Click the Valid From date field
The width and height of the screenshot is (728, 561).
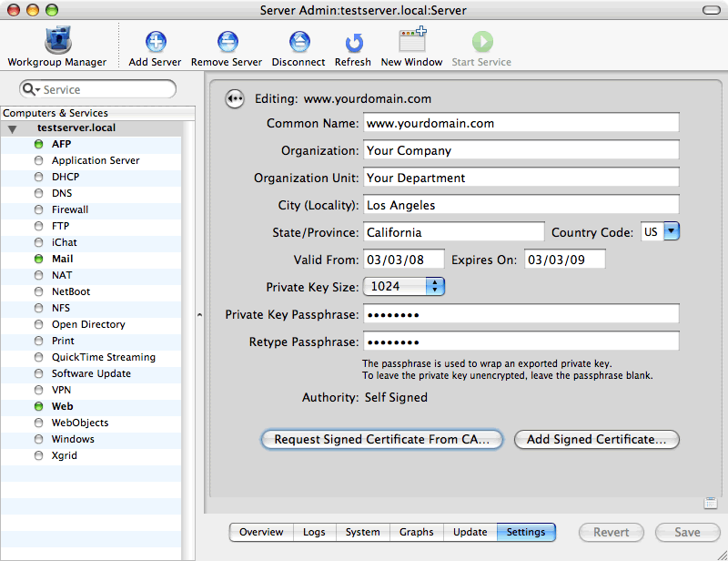[x=403, y=260]
